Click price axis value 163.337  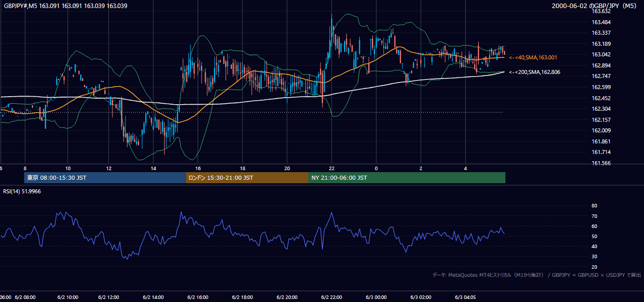tap(601, 33)
